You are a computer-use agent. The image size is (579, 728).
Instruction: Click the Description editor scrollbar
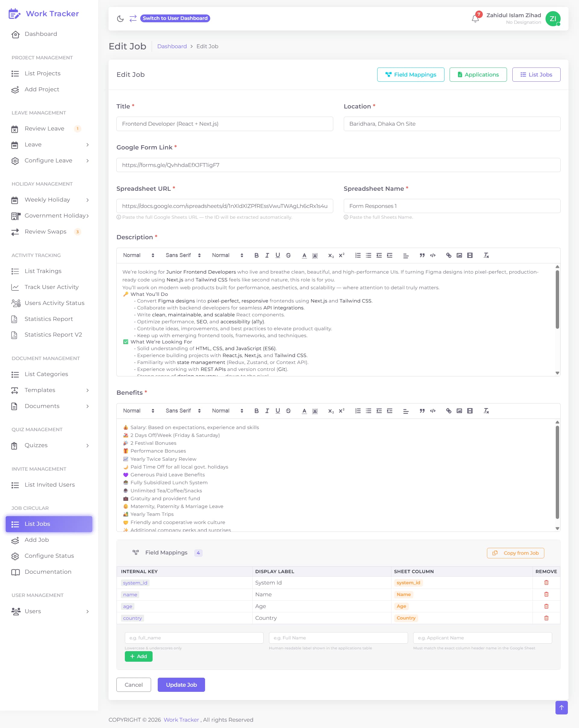tap(557, 299)
